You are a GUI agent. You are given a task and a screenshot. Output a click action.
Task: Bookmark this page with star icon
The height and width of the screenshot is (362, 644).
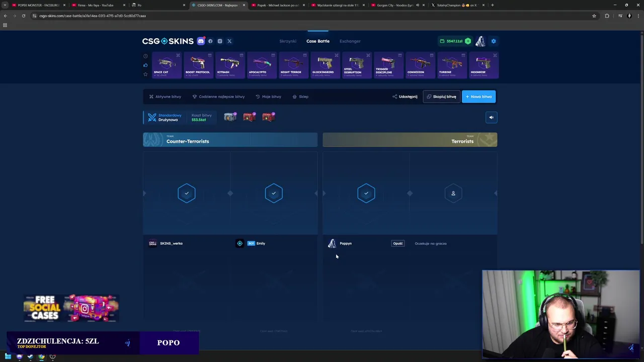click(594, 16)
